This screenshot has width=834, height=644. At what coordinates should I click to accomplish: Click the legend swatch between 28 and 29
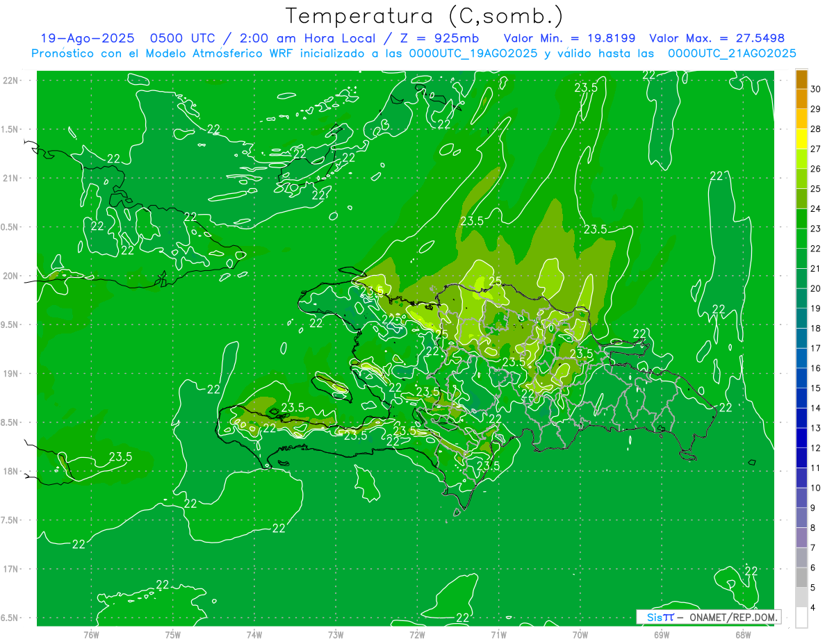[801, 119]
